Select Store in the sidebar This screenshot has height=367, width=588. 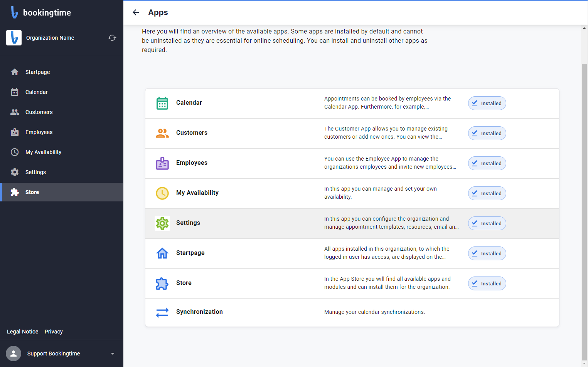62,192
